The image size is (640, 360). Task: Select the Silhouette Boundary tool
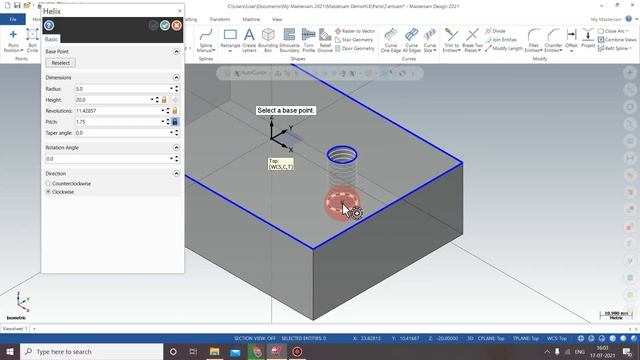pyautogui.click(x=289, y=40)
